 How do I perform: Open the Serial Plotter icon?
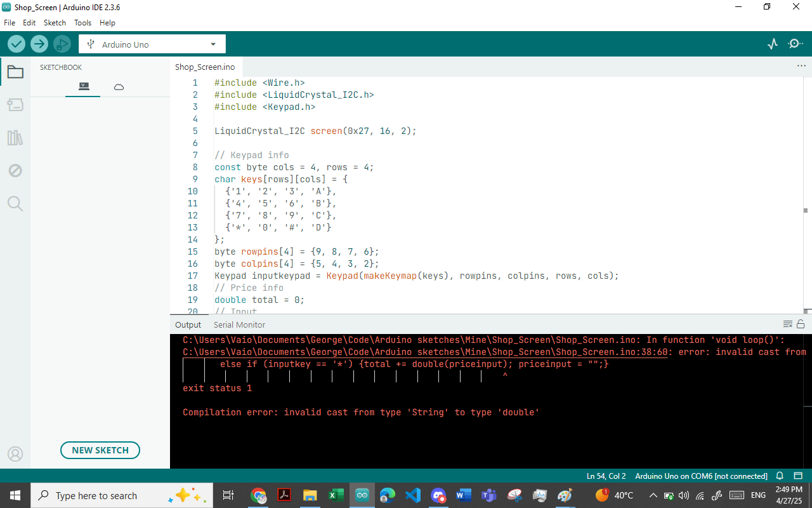click(x=773, y=44)
